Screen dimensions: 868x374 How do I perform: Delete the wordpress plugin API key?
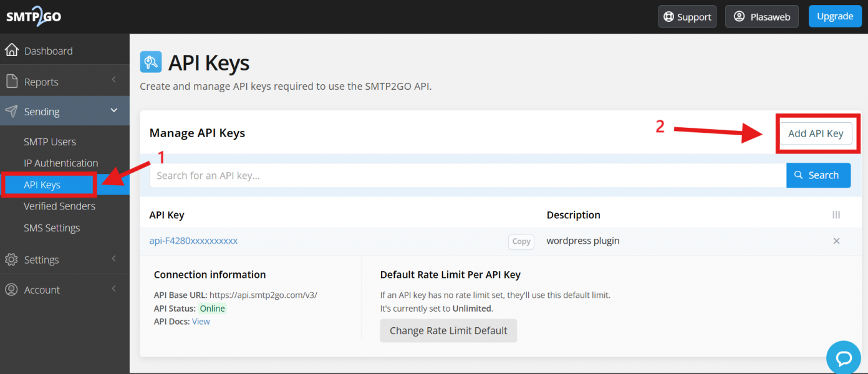(837, 241)
